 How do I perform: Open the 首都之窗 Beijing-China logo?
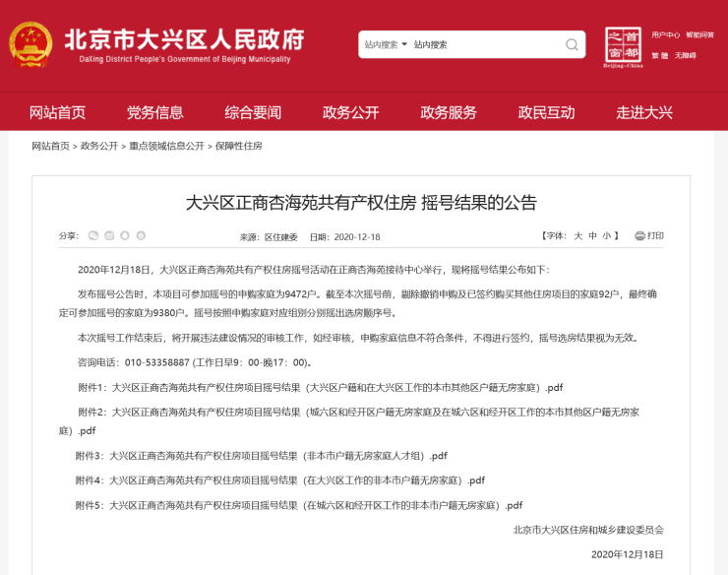pyautogui.click(x=623, y=47)
